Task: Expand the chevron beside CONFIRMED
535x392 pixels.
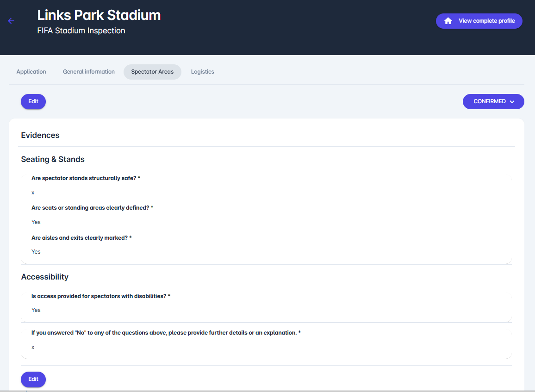Action: [x=512, y=102]
